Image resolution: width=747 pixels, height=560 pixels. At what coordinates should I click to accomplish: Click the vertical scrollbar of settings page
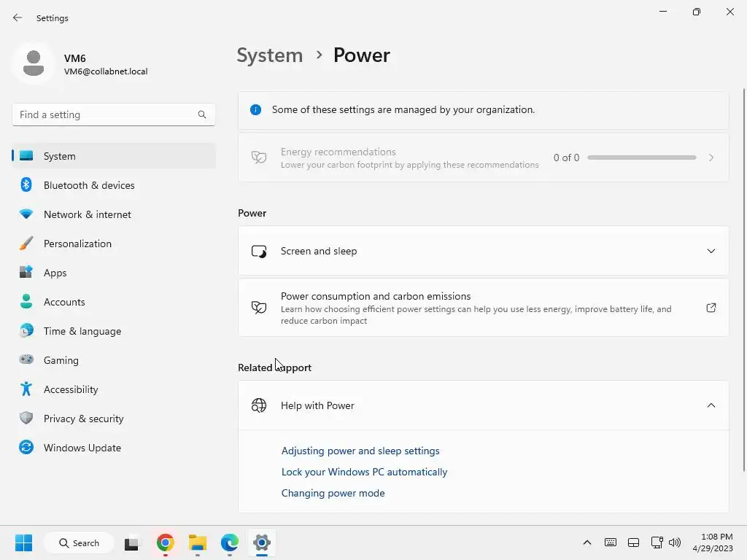tap(743, 280)
